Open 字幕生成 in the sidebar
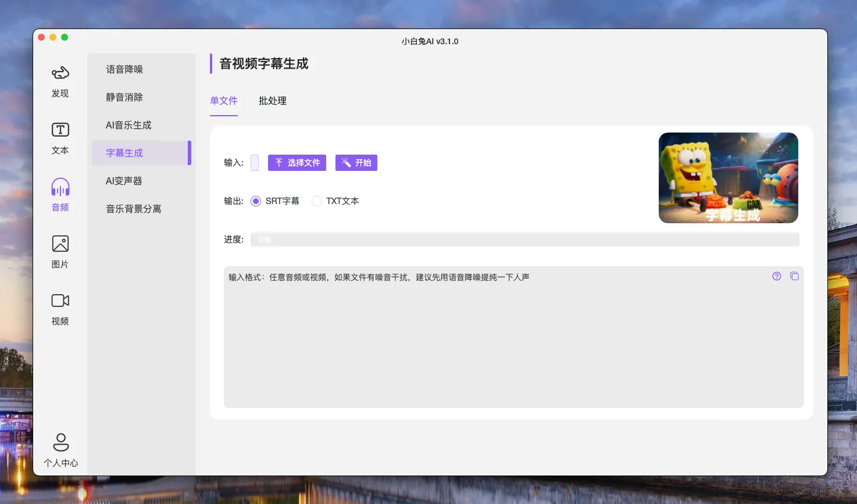 [141, 153]
